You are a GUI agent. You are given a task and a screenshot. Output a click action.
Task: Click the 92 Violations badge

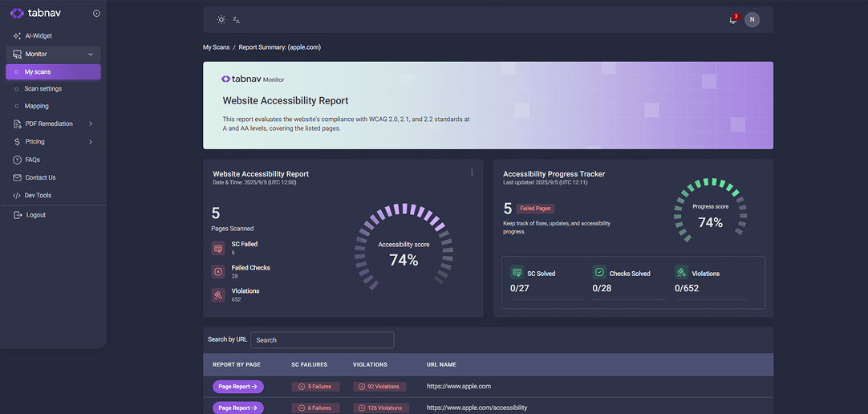tap(379, 387)
